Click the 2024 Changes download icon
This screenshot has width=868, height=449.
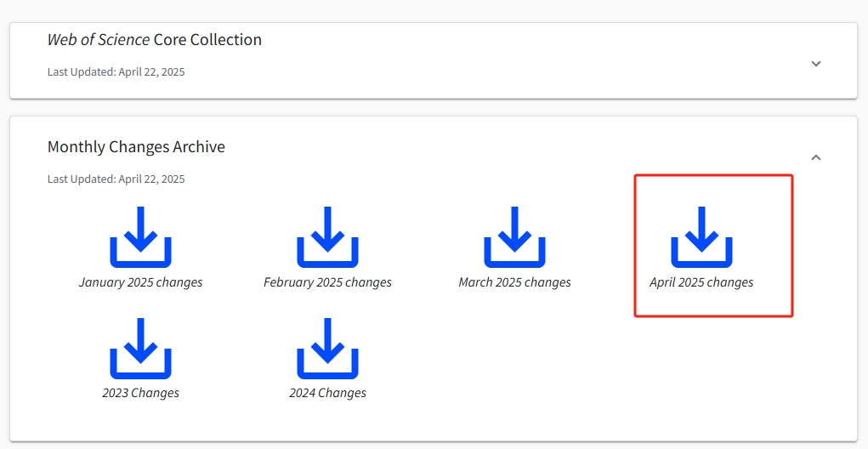327,349
